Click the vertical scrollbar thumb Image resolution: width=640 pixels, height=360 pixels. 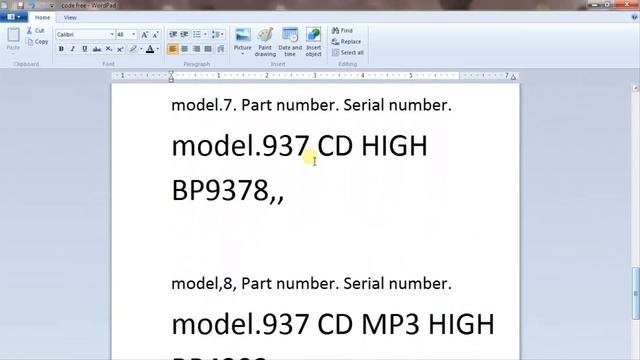636,293
